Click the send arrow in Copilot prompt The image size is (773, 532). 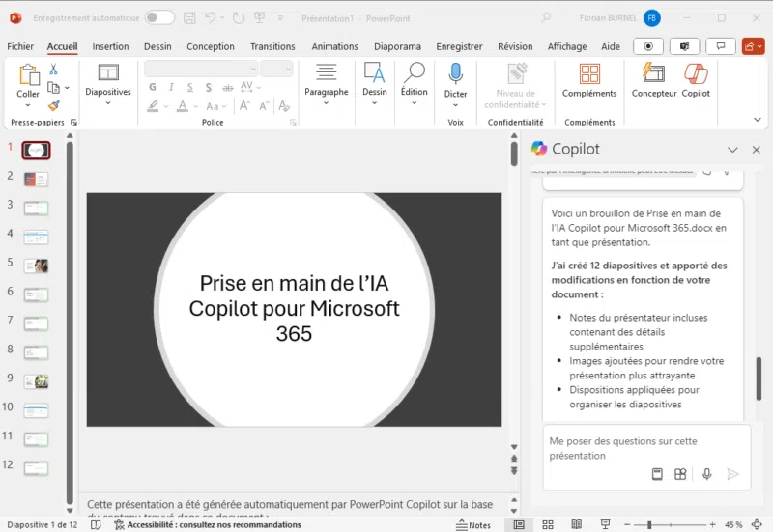(x=732, y=474)
